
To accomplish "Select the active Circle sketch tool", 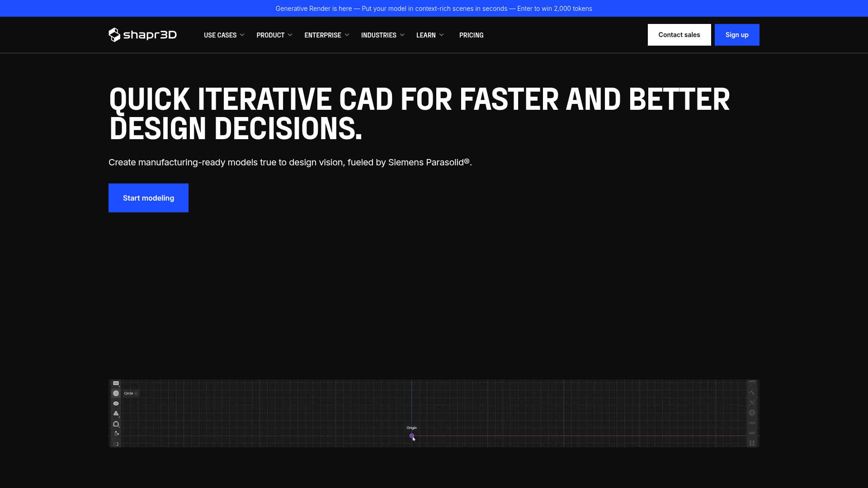I will tap(116, 393).
